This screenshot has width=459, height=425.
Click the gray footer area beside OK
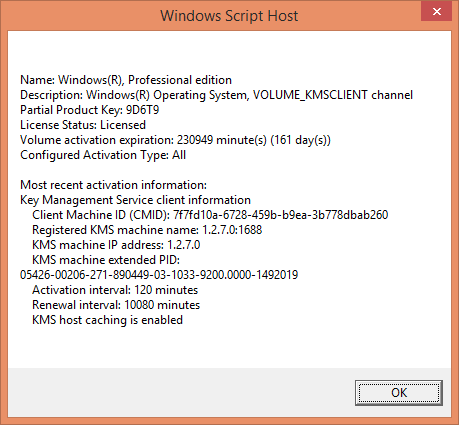pos(180,392)
